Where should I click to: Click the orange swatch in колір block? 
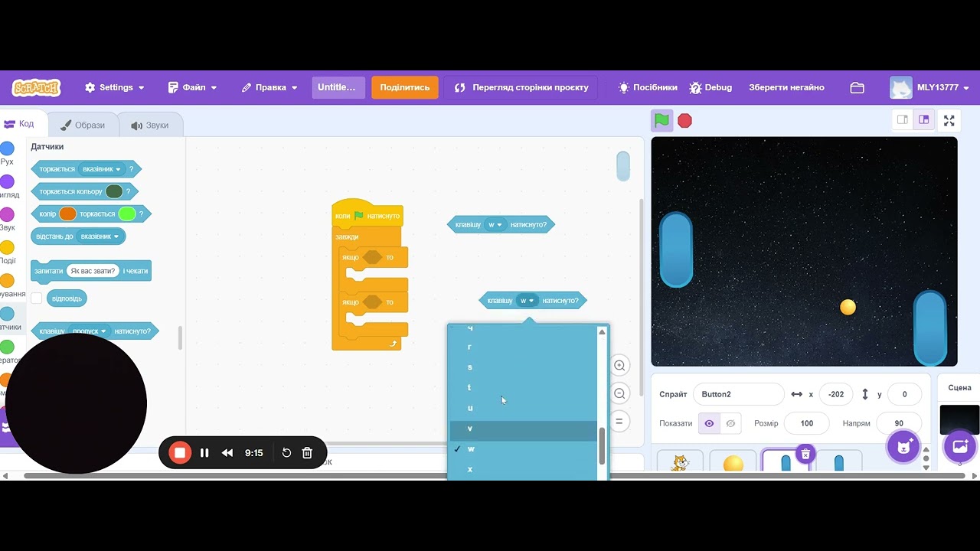point(68,214)
